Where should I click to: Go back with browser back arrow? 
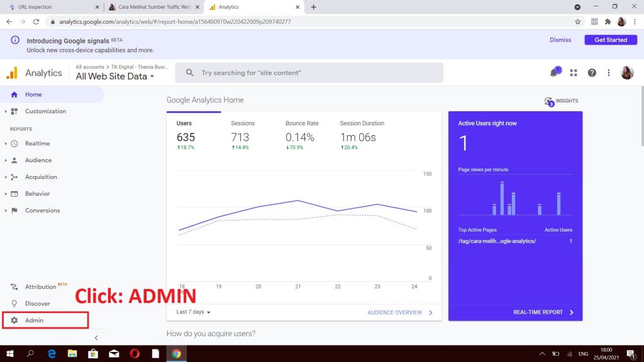tap(9, 22)
